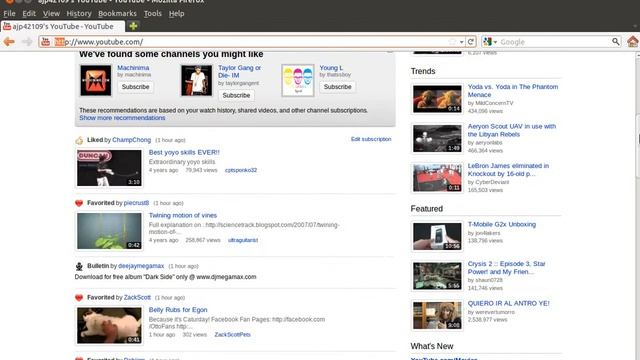Open the deejaymegamax user link
The height and width of the screenshot is (360, 640).
(x=141, y=266)
